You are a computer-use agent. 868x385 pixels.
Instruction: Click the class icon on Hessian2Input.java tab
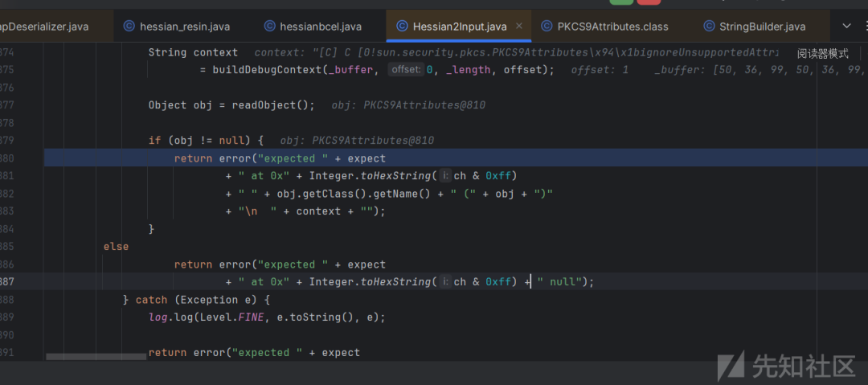coord(402,27)
